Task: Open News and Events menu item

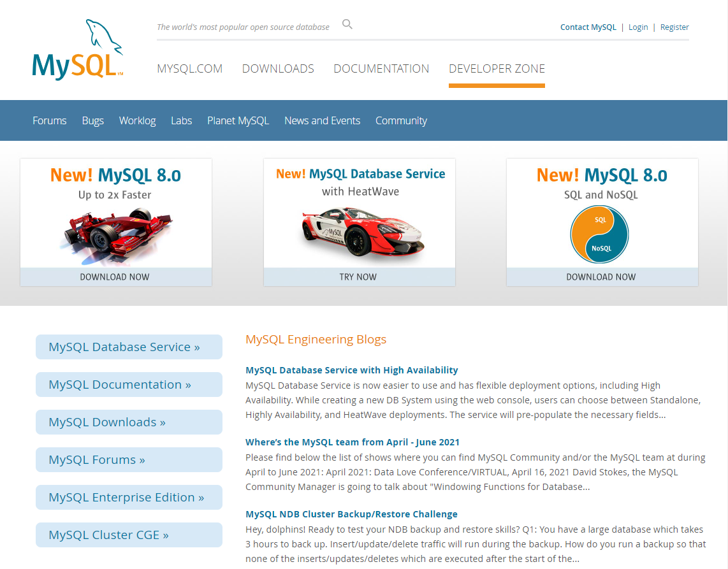Action: pos(322,120)
